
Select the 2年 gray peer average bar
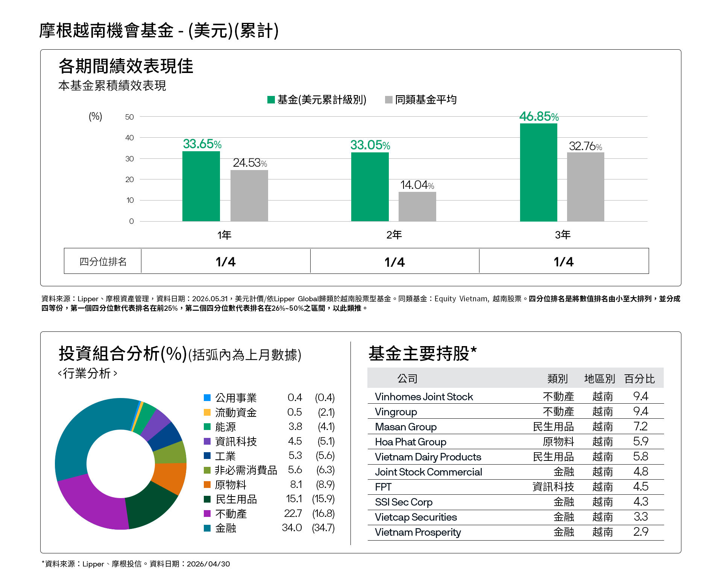[x=417, y=207]
